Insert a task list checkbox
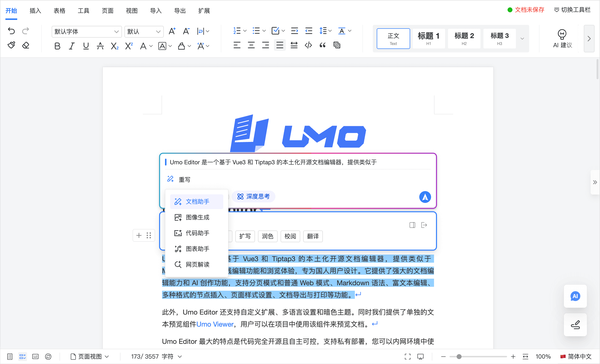Viewport: 600px width, 364px height. click(x=276, y=31)
